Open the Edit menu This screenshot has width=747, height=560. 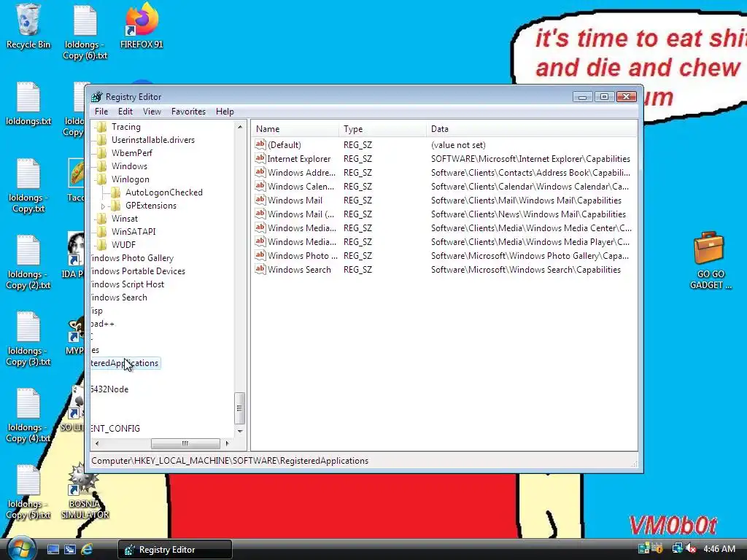click(125, 112)
